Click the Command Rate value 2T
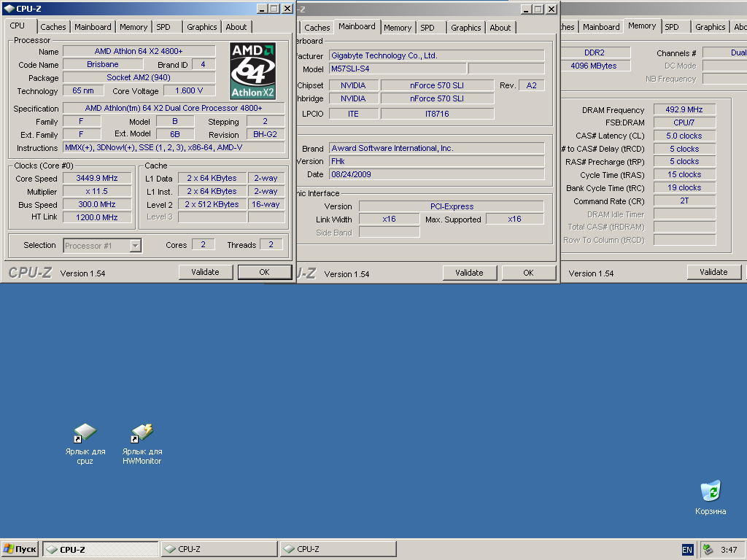The width and height of the screenshot is (747, 560). 684,201
